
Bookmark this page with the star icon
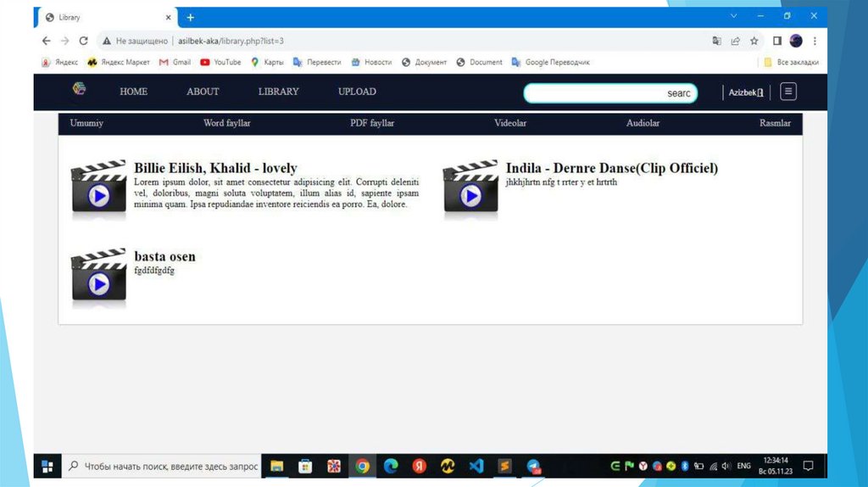click(x=754, y=41)
